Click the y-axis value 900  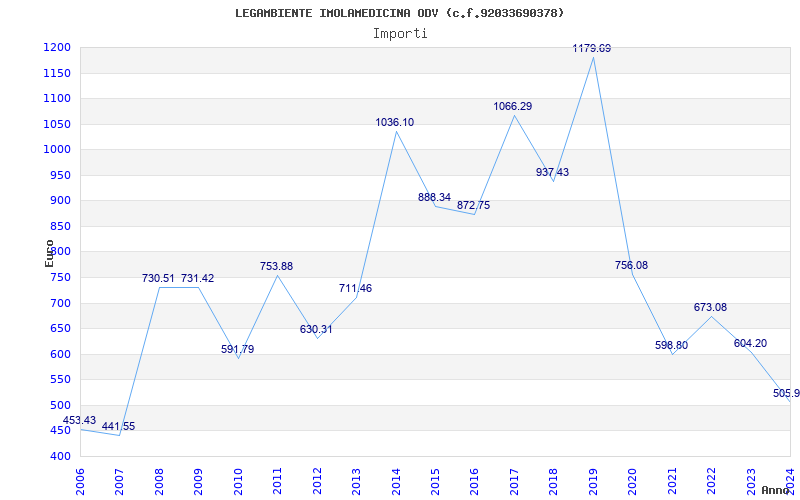tap(60, 201)
